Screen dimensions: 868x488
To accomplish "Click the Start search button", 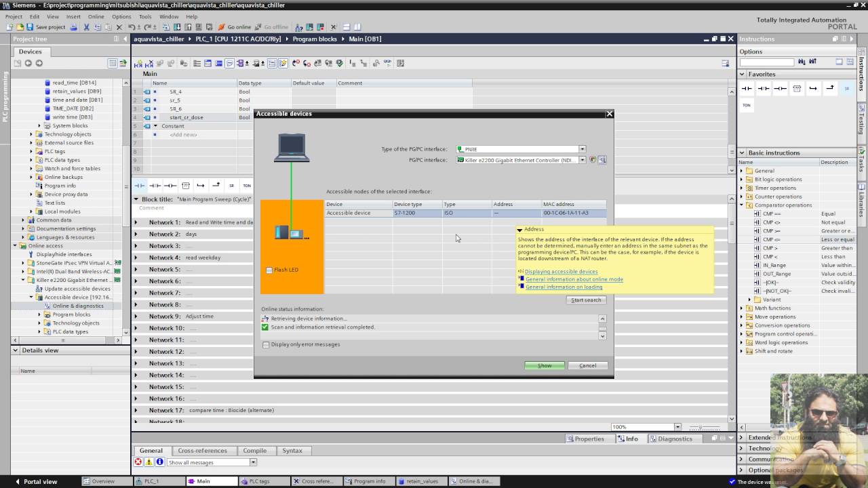I will coord(586,300).
